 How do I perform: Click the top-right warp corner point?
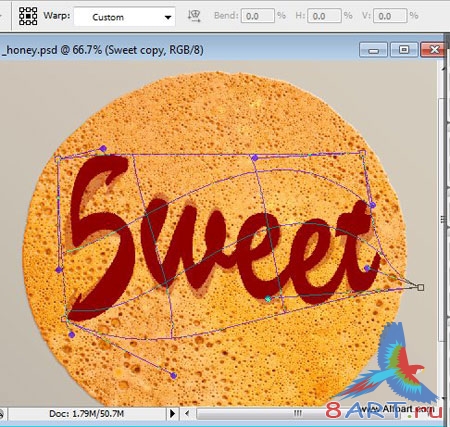(x=363, y=154)
